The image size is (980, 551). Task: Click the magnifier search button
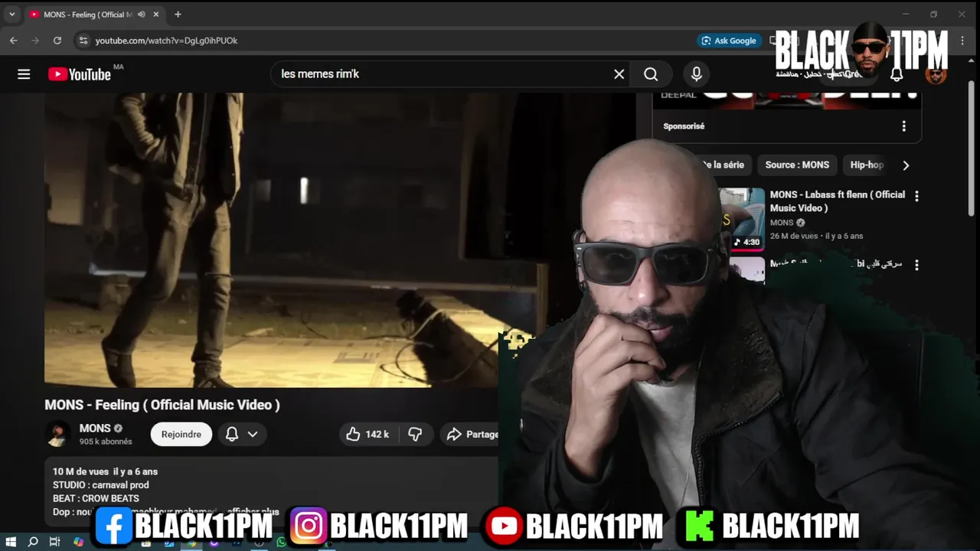pyautogui.click(x=651, y=74)
